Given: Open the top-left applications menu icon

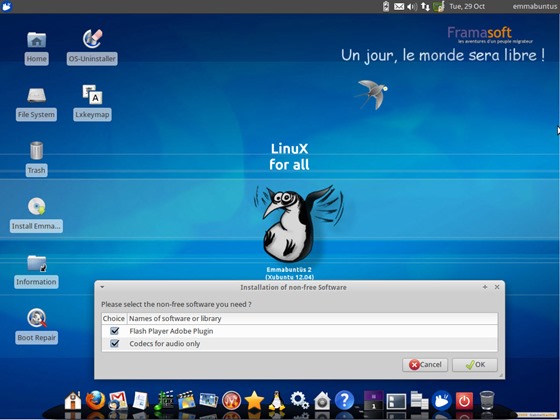Looking at the screenshot, I should pos(6,6).
